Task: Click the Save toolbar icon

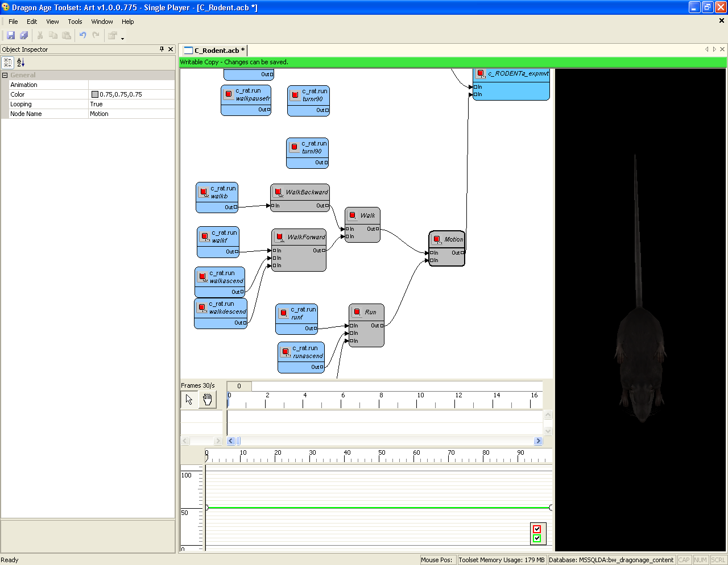Action: (11, 35)
